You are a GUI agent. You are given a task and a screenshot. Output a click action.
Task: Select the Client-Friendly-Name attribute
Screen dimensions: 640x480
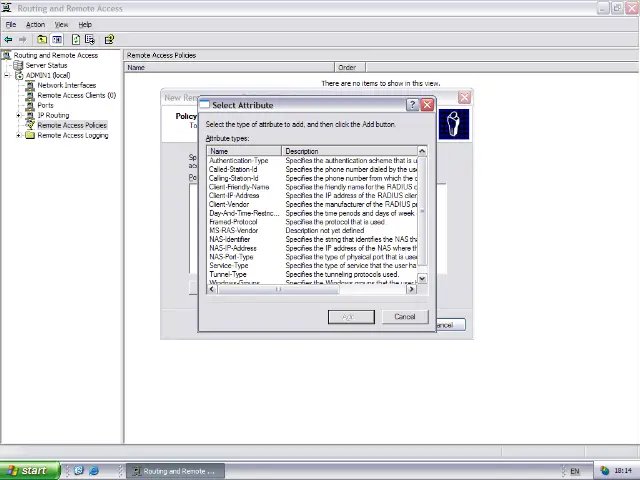[239, 187]
